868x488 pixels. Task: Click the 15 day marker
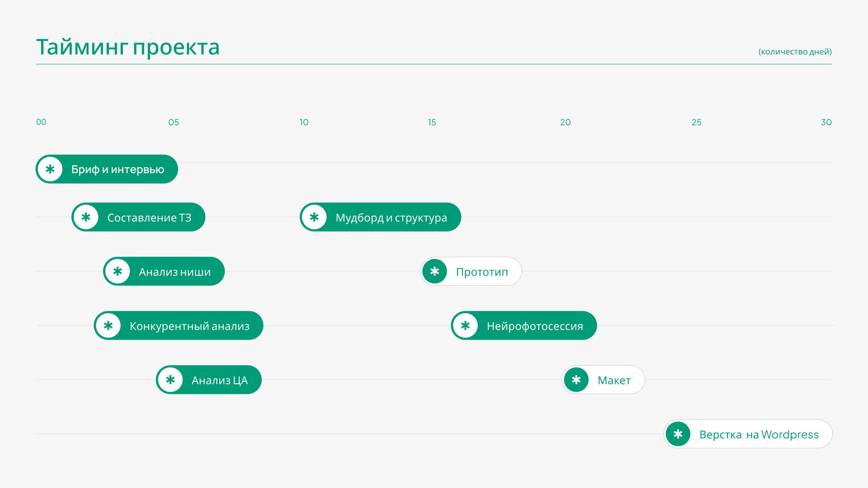tap(432, 122)
